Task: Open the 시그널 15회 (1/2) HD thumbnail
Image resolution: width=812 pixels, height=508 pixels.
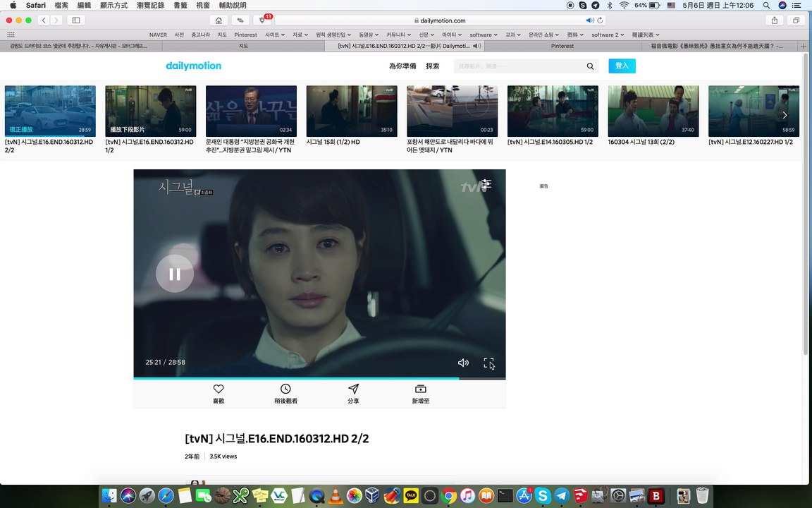Action: [352, 111]
